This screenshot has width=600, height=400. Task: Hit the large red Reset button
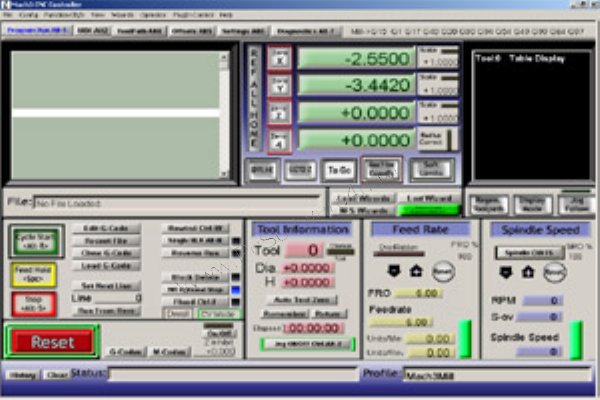tap(52, 341)
